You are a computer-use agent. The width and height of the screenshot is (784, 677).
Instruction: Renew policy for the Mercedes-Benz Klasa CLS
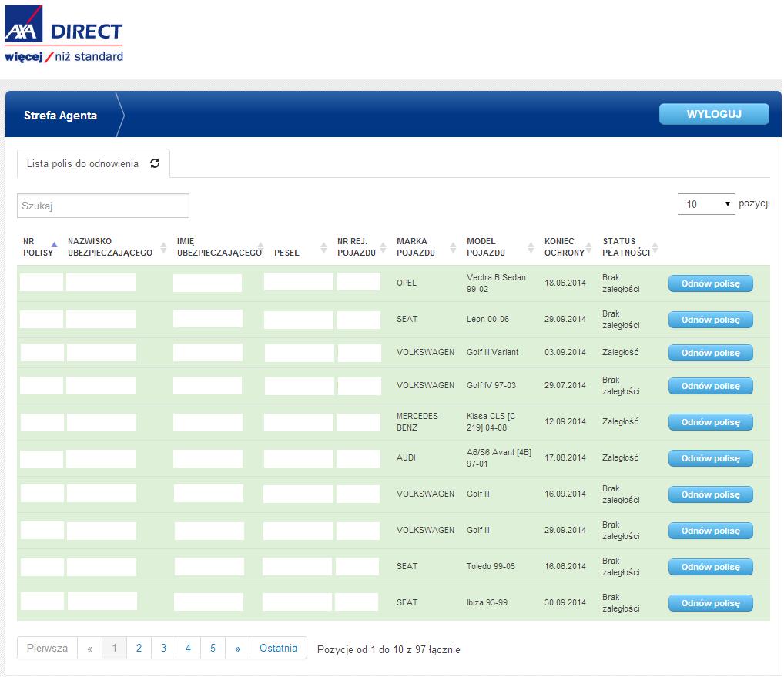(711, 422)
